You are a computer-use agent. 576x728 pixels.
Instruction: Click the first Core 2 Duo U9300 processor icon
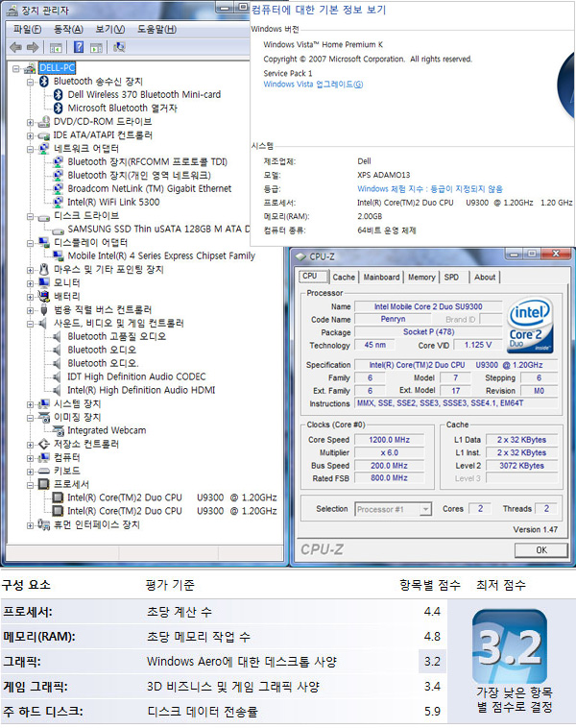[x=58, y=497]
